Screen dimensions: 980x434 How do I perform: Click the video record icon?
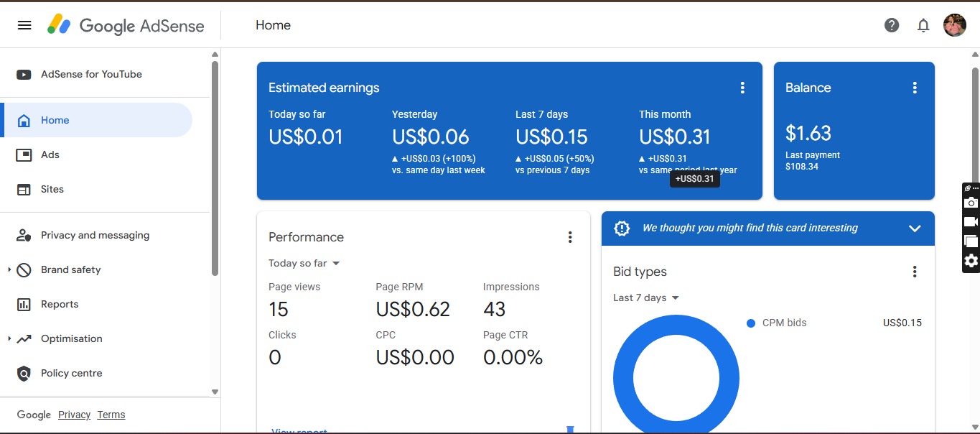point(971,222)
